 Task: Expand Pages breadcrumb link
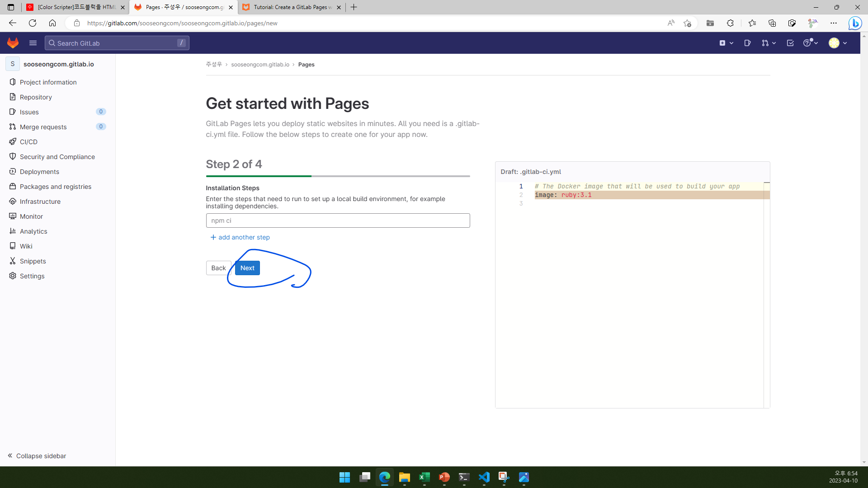point(307,64)
